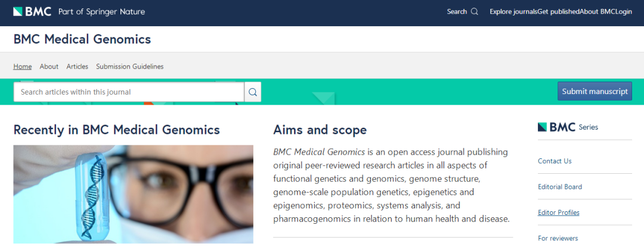Select the About tab
The width and height of the screenshot is (644, 250).
coord(49,67)
